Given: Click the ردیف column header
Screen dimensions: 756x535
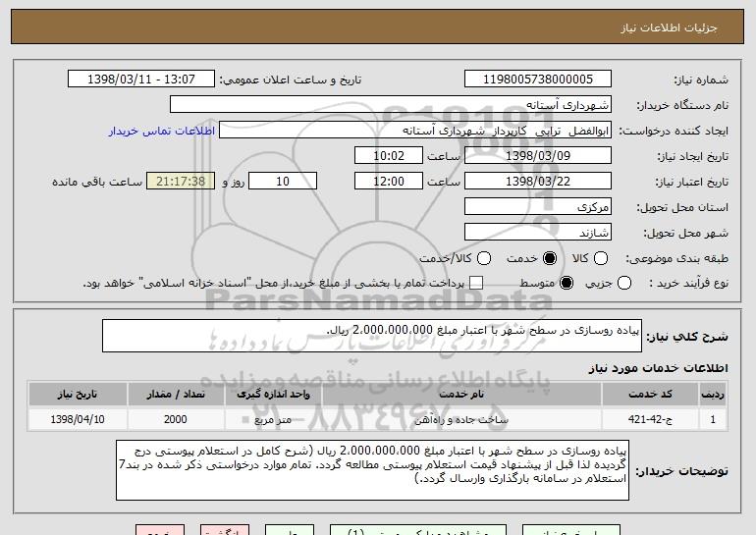Looking at the screenshot, I should [713, 395].
